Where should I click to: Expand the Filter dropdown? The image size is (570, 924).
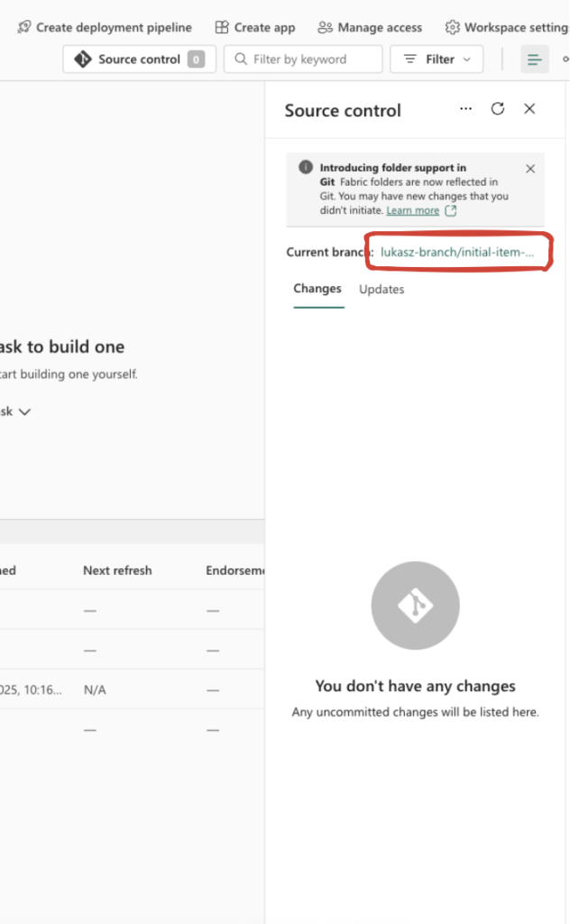click(x=437, y=60)
